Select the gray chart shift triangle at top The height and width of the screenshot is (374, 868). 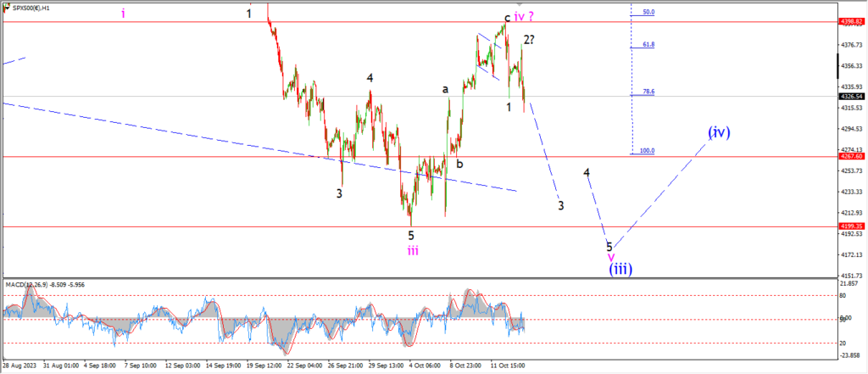click(520, 4)
